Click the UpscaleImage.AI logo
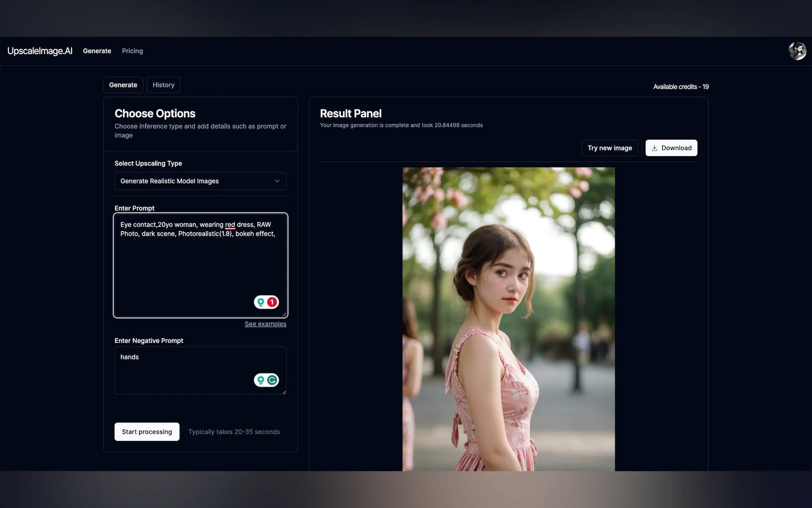Viewport: 812px width, 508px height. point(40,51)
